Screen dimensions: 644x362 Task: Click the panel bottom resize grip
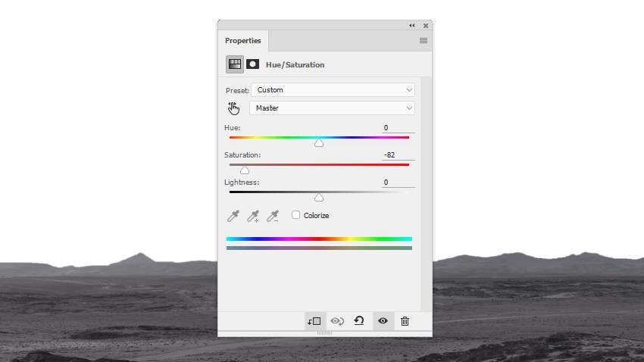click(x=324, y=333)
